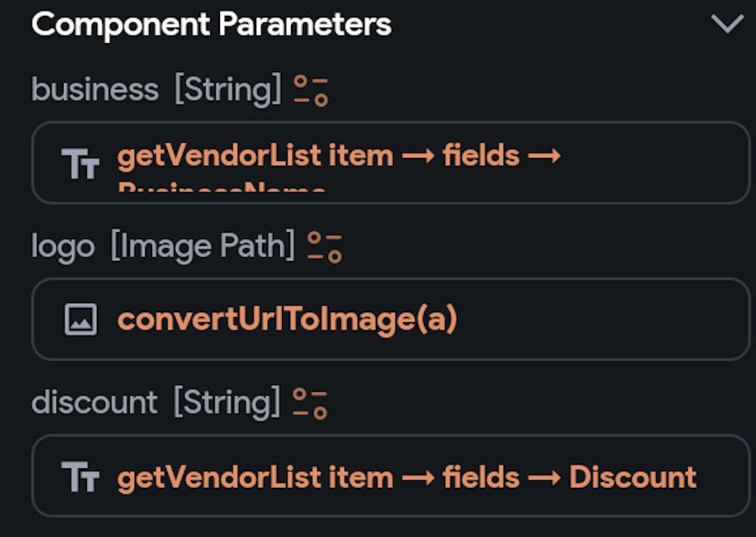Open the truncated BusinessName binding text
Viewport: 756px width, 537px height.
(222, 187)
